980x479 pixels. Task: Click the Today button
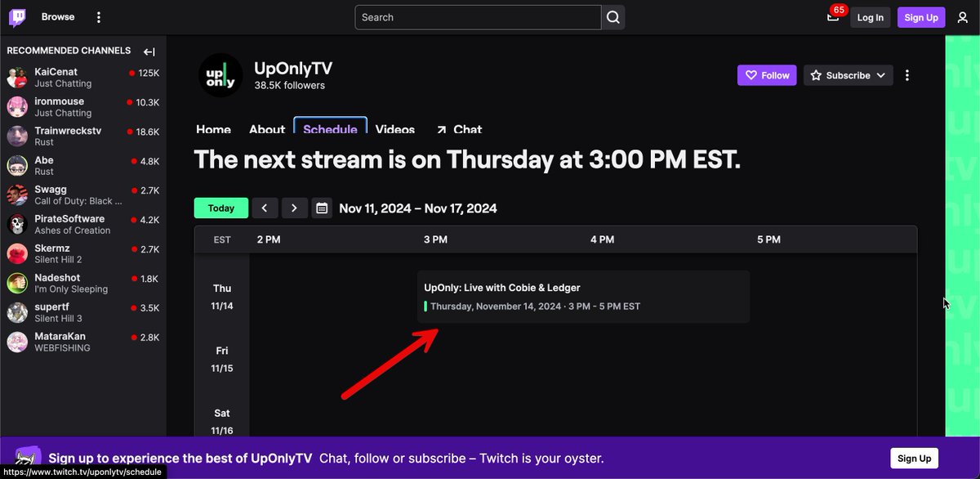coord(220,208)
